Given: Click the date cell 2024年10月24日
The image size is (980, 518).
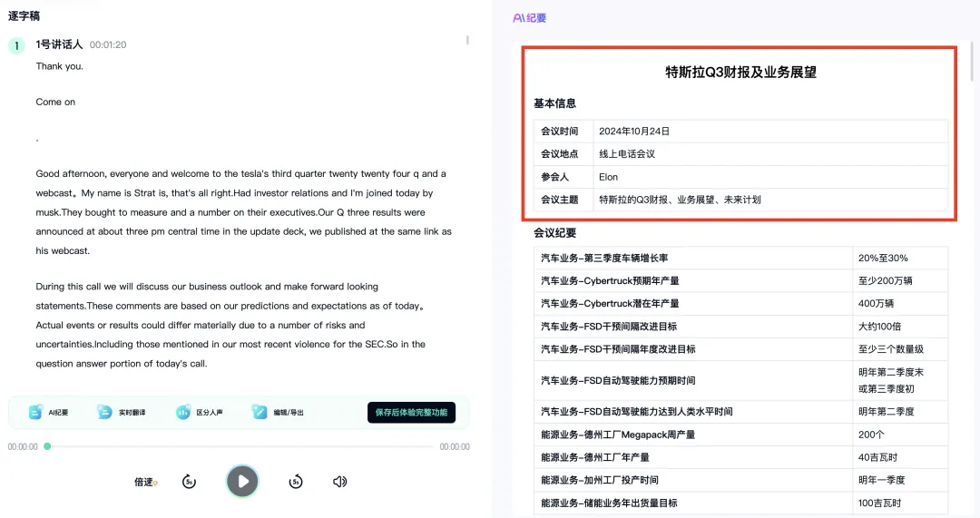Looking at the screenshot, I should 770,132.
